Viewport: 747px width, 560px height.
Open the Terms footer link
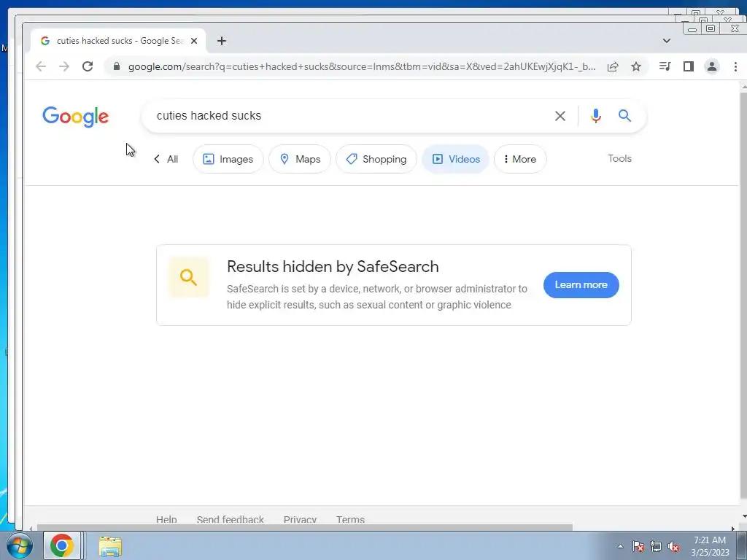(350, 519)
